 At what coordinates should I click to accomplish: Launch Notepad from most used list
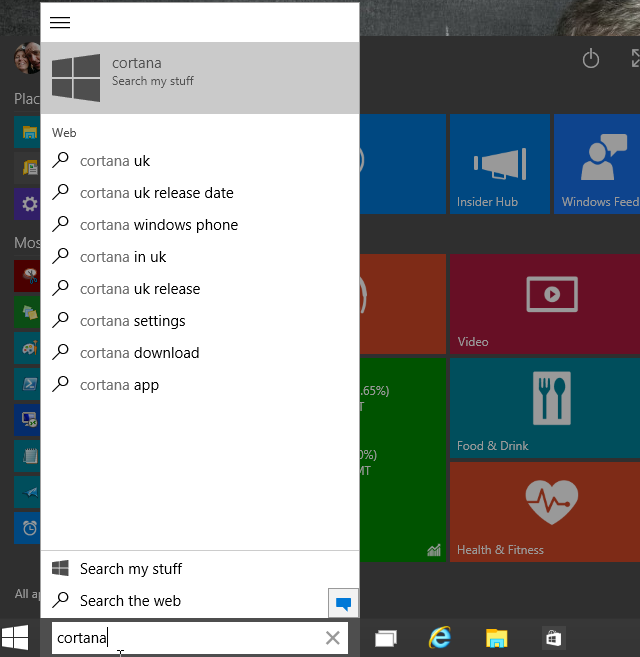pos(27,456)
